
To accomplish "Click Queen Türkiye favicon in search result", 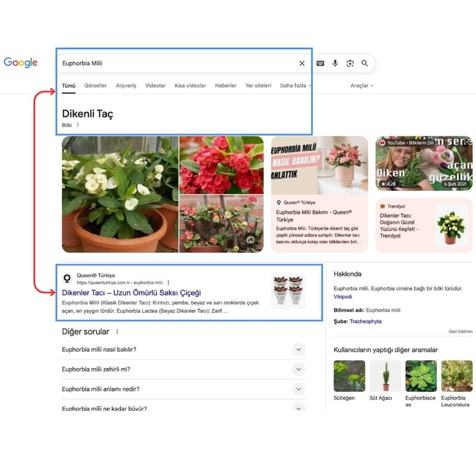I will (67, 278).
